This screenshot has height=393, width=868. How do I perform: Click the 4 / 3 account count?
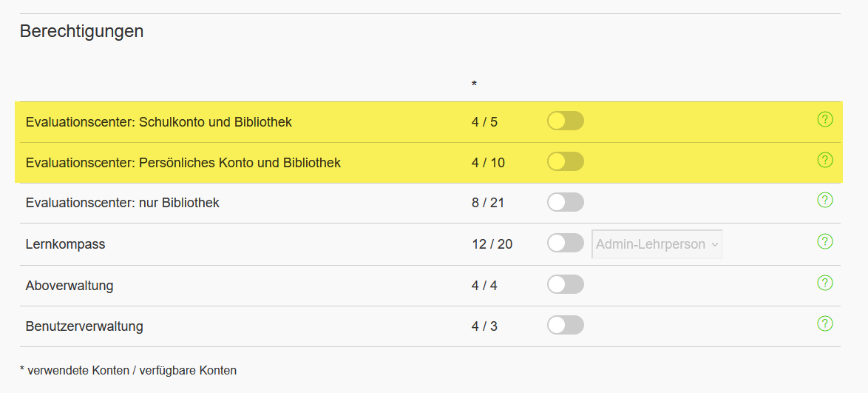tap(484, 326)
